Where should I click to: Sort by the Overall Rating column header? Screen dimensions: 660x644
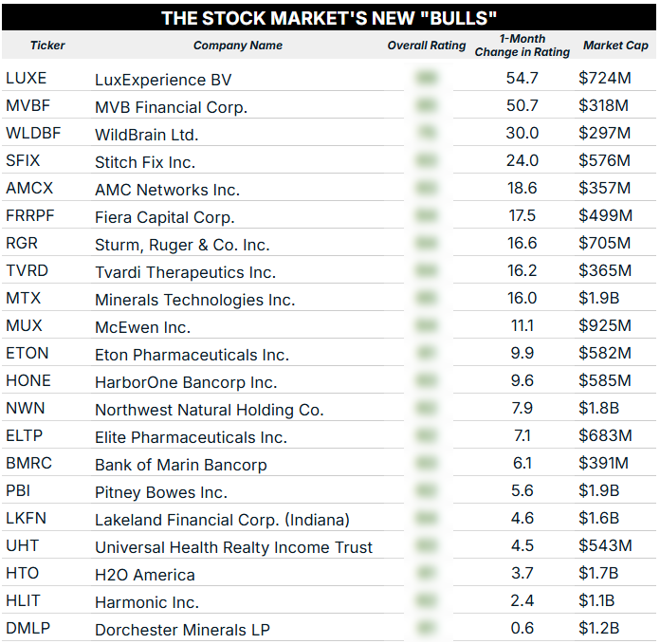coord(427,46)
